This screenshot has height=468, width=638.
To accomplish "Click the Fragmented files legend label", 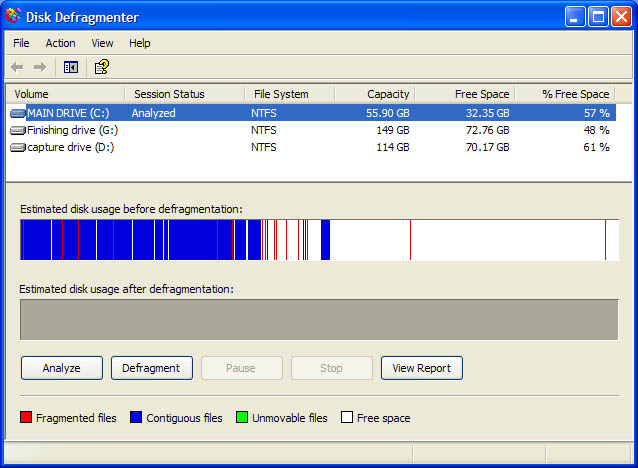I will (76, 418).
